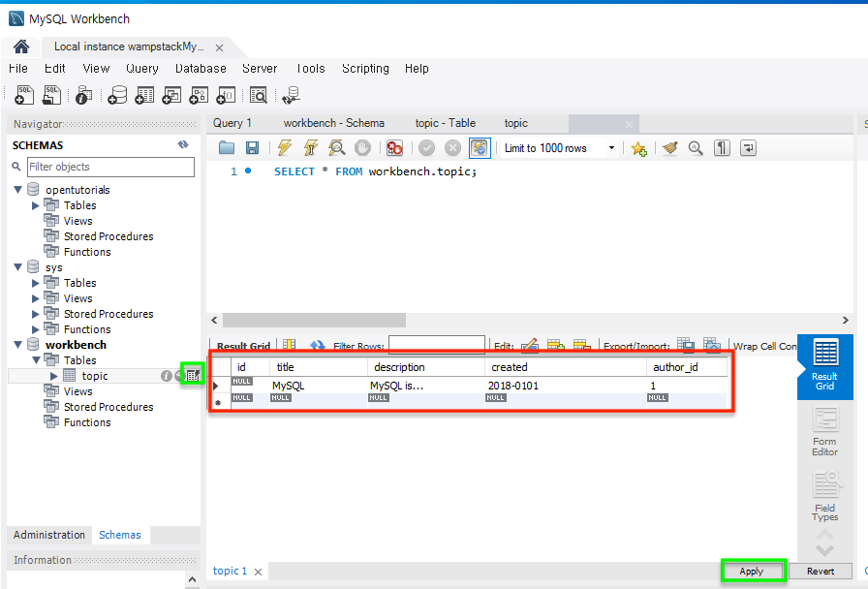Expand Functions under sys schema

coord(36,329)
